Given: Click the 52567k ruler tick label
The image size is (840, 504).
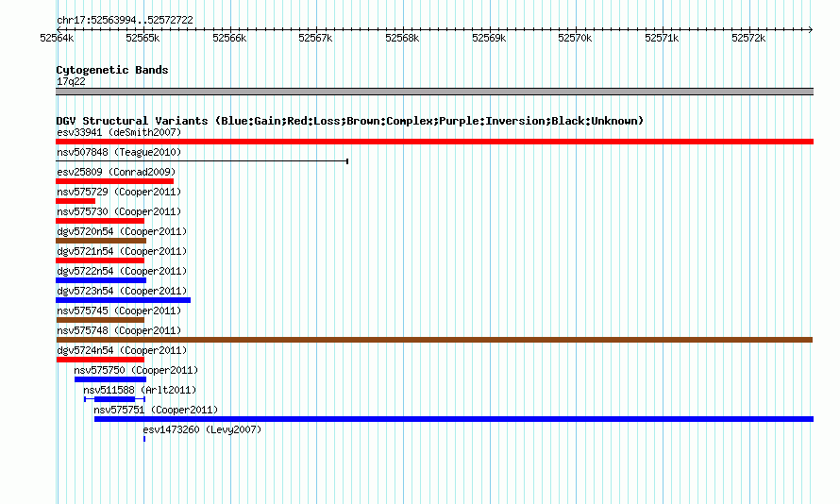Looking at the screenshot, I should point(315,38).
